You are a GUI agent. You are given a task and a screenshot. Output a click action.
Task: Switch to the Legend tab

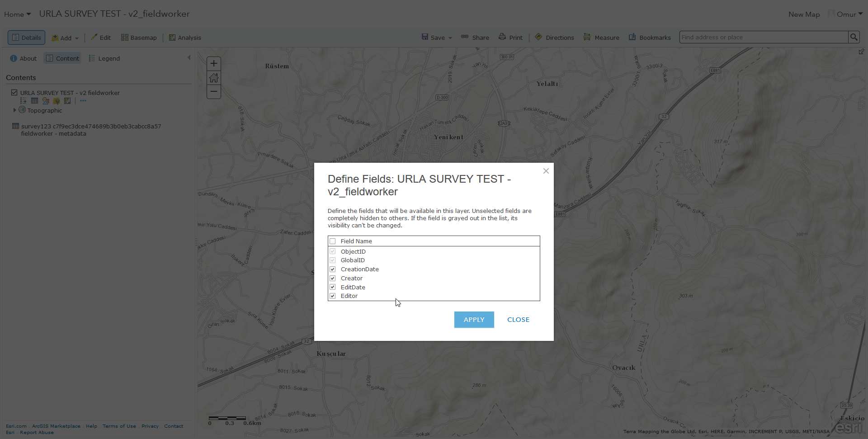click(104, 58)
